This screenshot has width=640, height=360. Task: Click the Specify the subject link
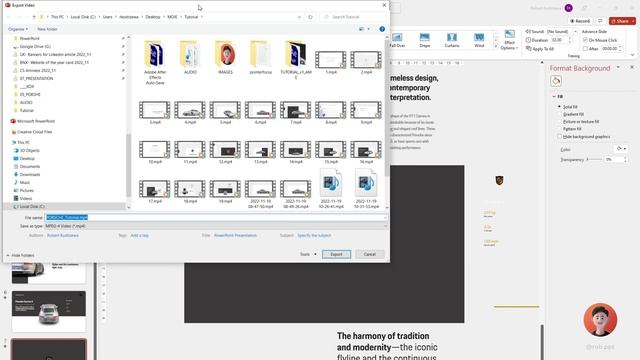[314, 236]
